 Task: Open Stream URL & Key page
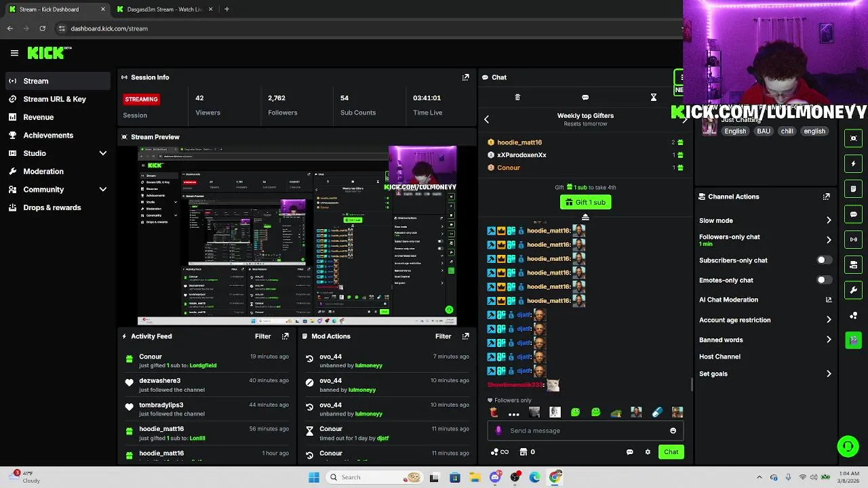[x=57, y=99]
